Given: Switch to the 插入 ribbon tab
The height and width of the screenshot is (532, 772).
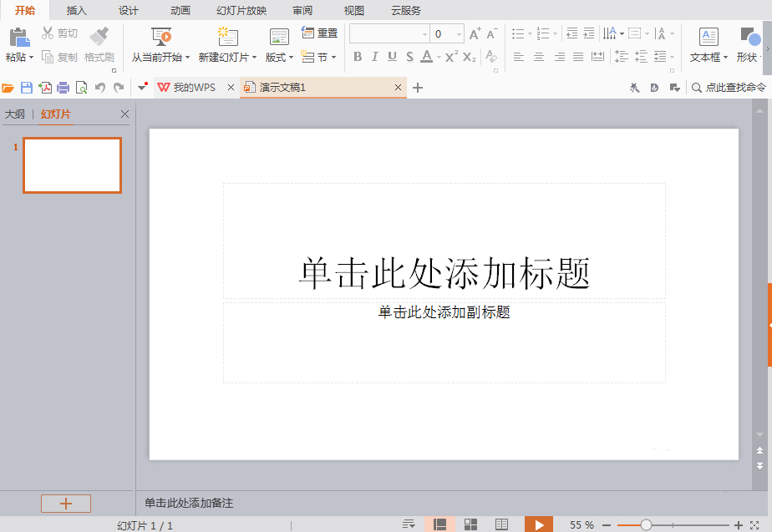Looking at the screenshot, I should pyautogui.click(x=76, y=10).
